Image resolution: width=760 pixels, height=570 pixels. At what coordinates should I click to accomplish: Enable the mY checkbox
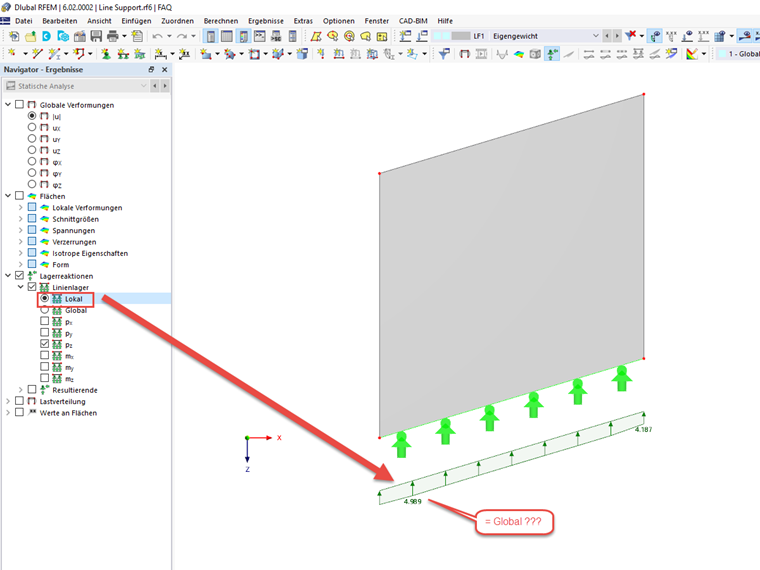pos(45,366)
